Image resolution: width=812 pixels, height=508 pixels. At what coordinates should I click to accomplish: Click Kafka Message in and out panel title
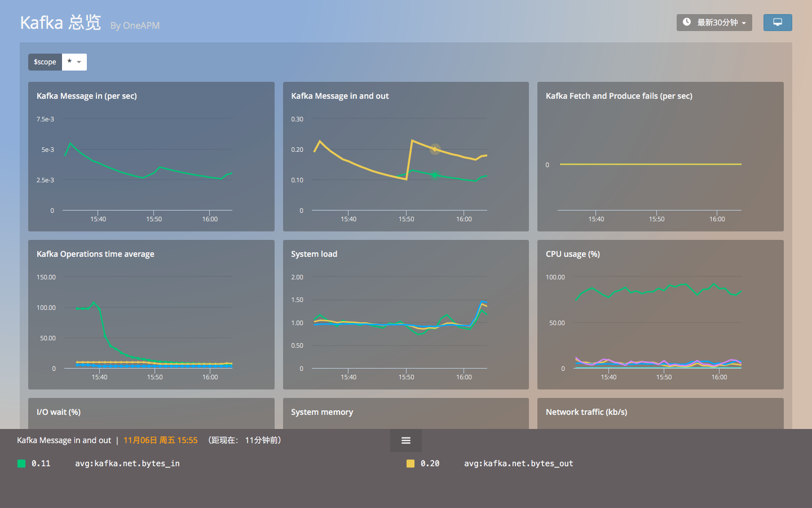340,96
